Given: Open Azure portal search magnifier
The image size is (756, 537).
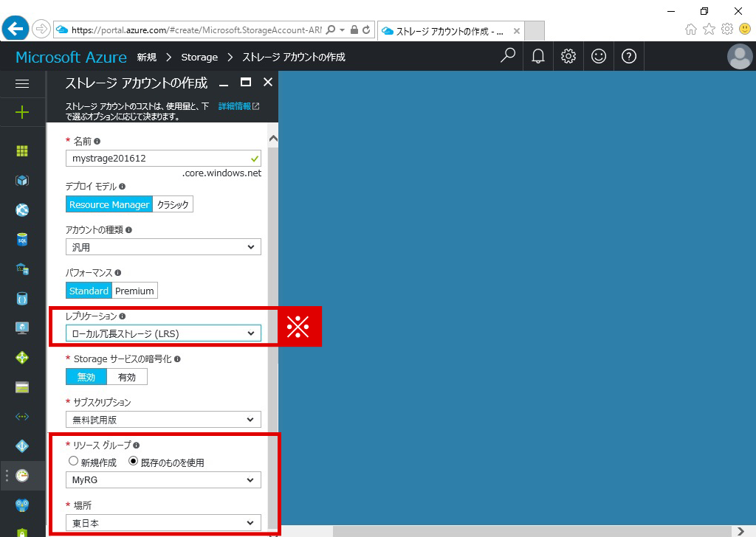Looking at the screenshot, I should pyautogui.click(x=508, y=56).
